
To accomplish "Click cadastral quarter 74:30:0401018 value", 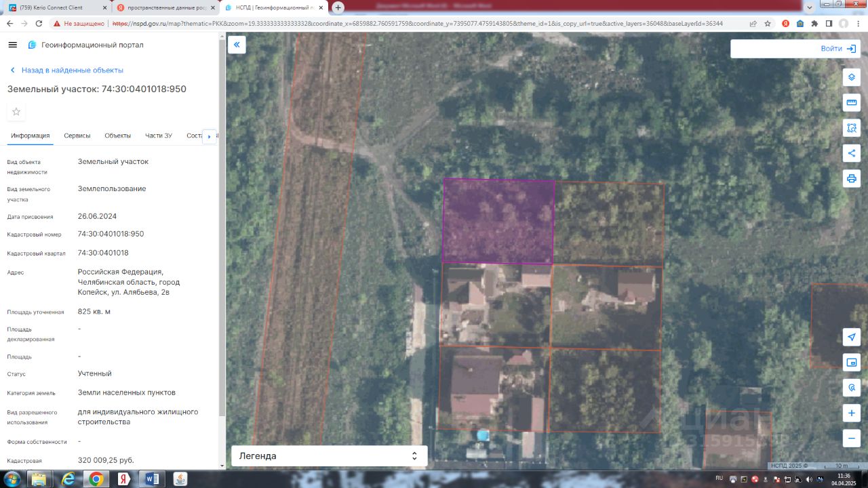I will (103, 253).
